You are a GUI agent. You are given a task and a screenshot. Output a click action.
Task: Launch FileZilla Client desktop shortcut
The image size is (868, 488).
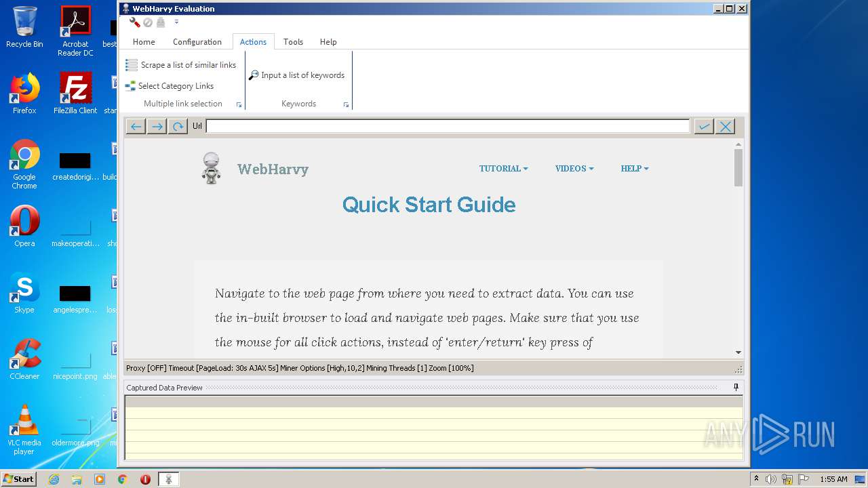75,94
